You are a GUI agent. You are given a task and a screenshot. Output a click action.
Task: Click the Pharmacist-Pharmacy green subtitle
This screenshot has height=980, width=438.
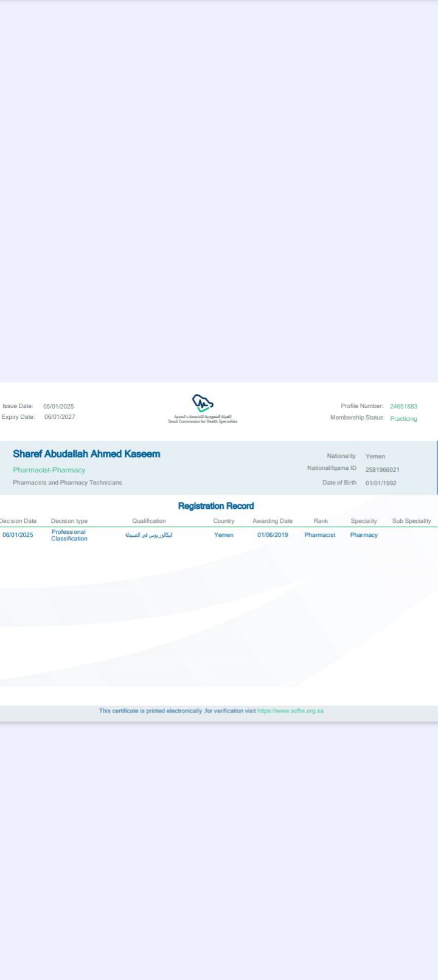(x=49, y=470)
